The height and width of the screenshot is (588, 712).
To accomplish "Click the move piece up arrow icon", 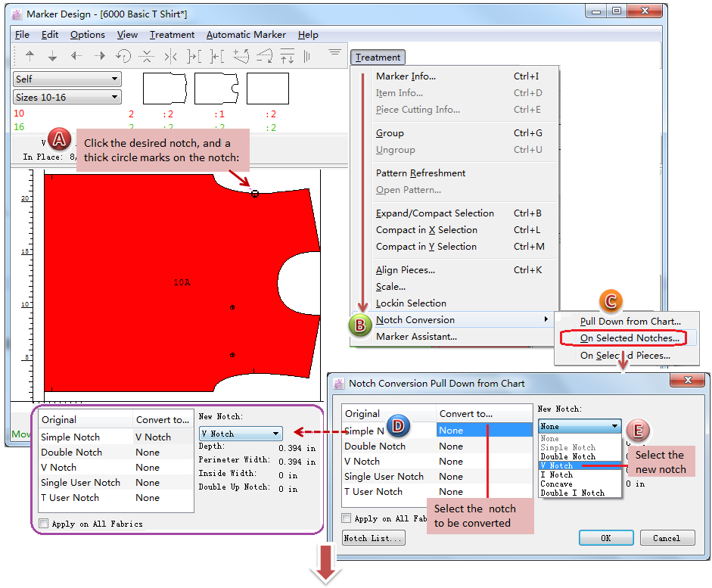I will tap(30, 56).
